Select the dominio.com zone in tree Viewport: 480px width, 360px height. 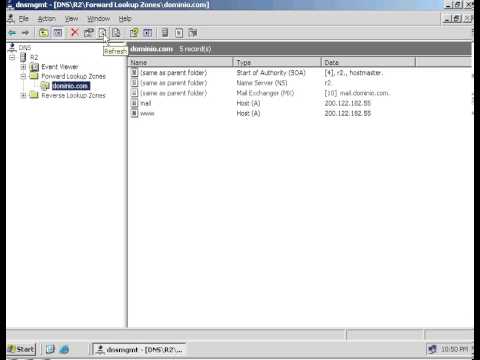click(70, 86)
